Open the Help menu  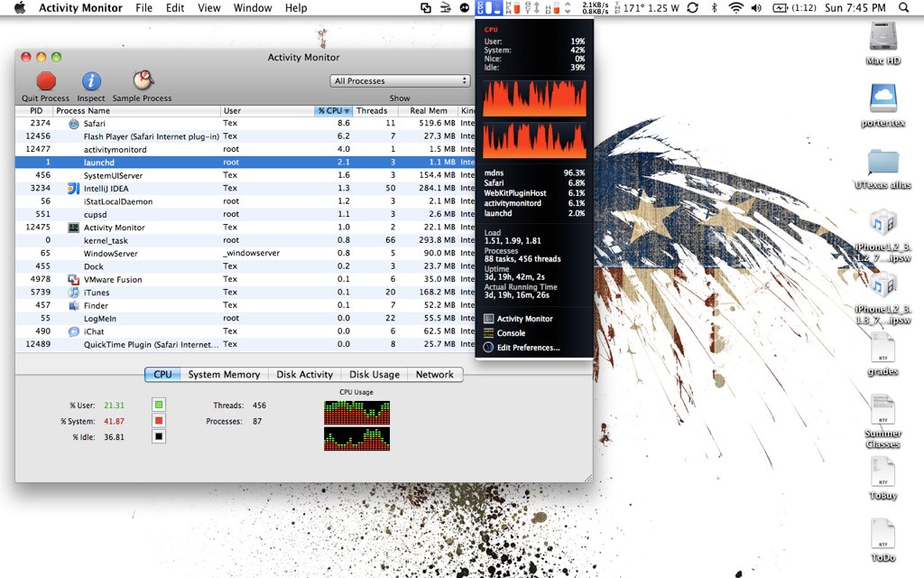pos(296,7)
